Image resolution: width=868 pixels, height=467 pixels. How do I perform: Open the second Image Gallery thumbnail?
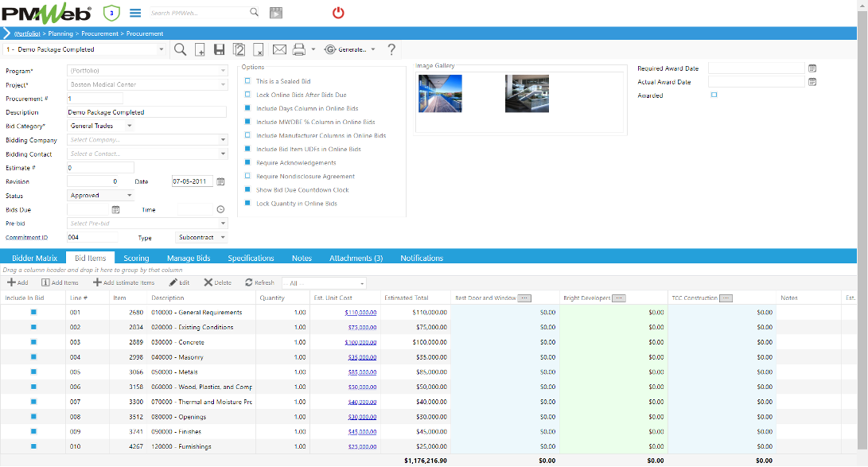coord(527,94)
